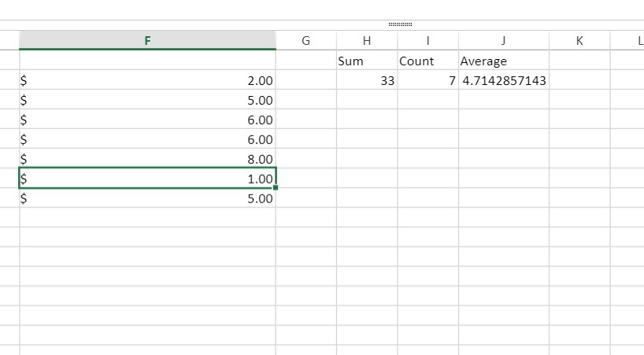Select the $5.00 cell below the $1.00 cell
This screenshot has height=355, width=644.
147,198
